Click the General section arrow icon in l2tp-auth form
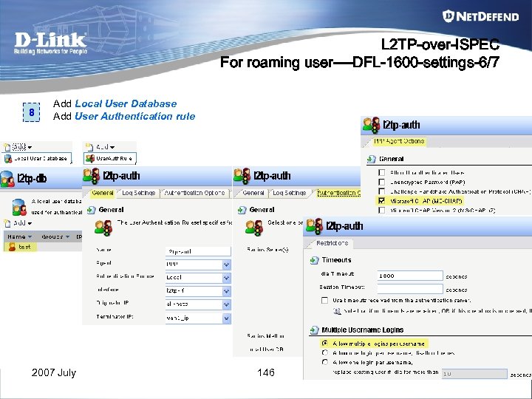This screenshot has width=532, height=399. coord(92,210)
